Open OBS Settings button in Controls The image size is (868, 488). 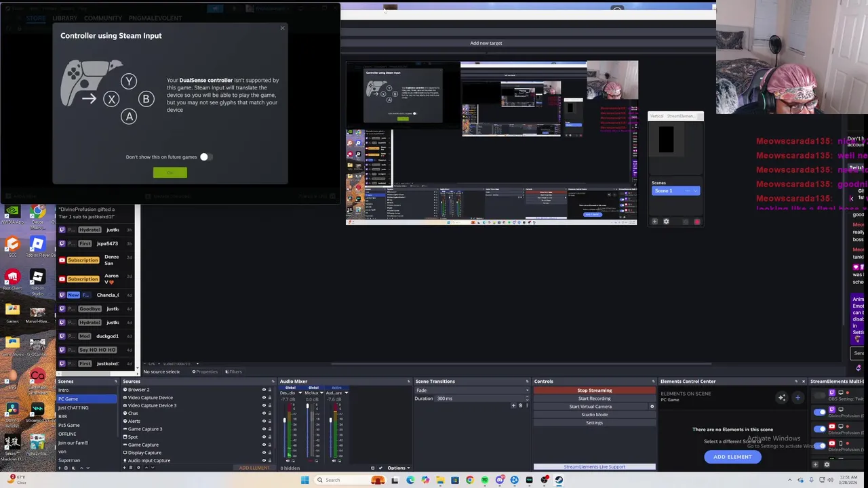pos(594,423)
